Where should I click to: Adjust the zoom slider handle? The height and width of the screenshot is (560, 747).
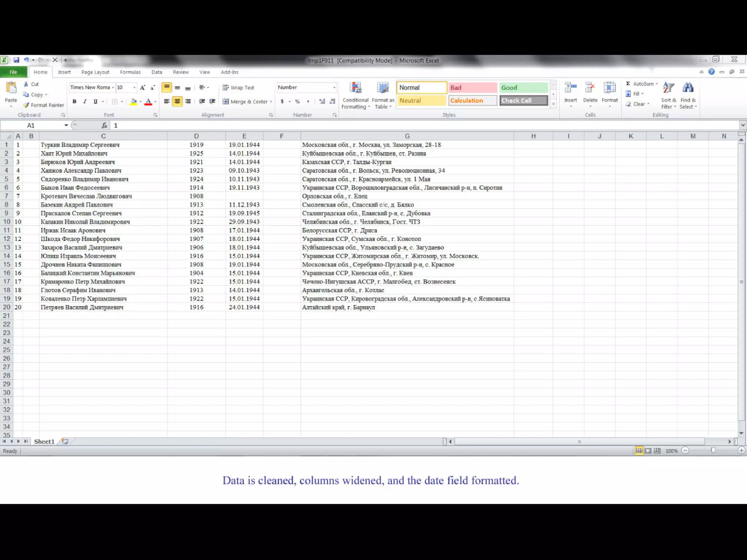713,451
